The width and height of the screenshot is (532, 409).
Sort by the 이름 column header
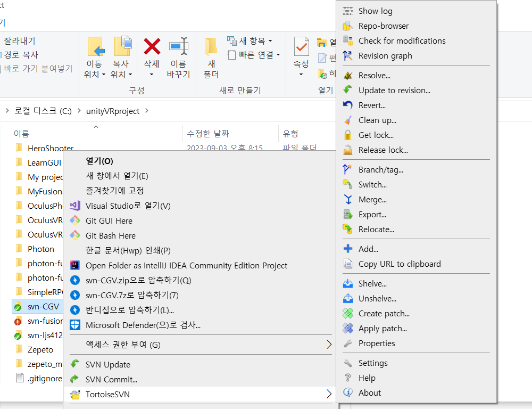[x=21, y=134]
